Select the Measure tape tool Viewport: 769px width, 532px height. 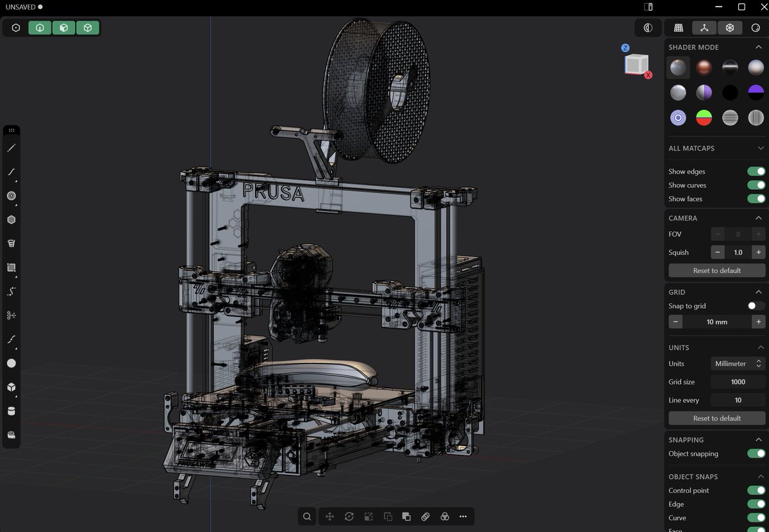click(x=12, y=435)
